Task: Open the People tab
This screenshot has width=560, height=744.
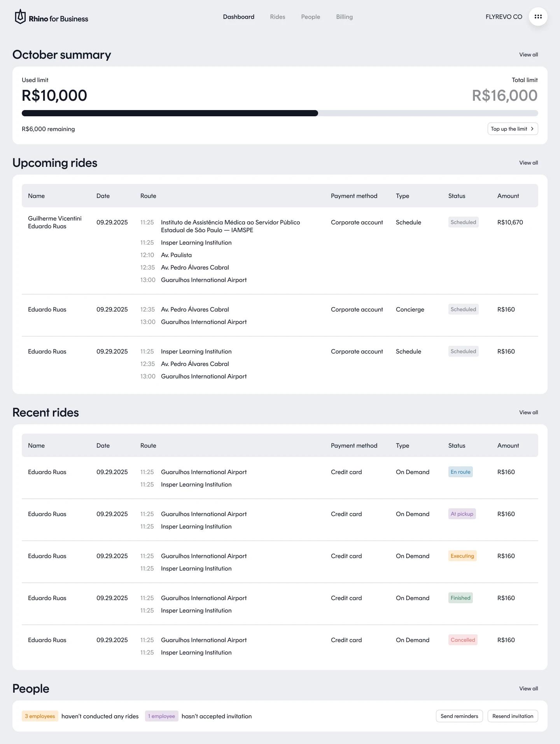Action: point(311,17)
